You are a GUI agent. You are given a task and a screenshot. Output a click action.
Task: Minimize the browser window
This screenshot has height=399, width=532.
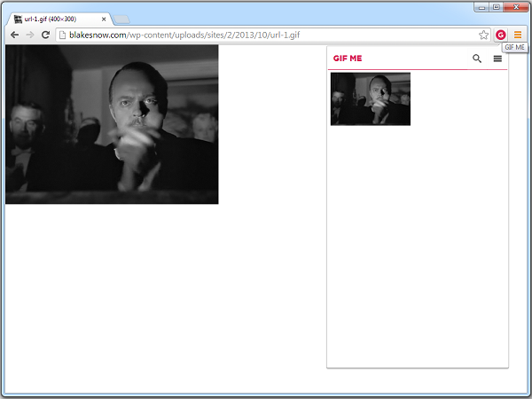click(481, 7)
